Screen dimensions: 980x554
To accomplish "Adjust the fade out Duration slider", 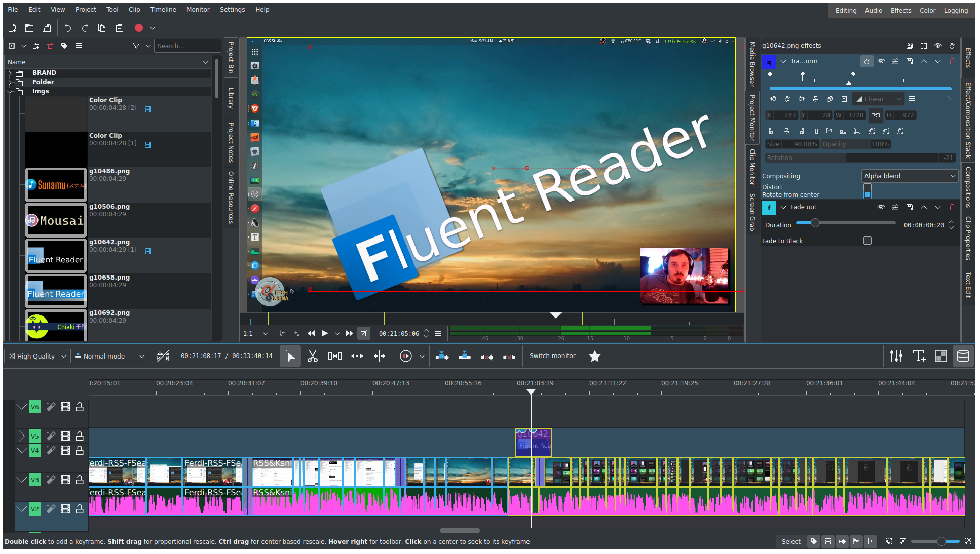I will pyautogui.click(x=846, y=223).
